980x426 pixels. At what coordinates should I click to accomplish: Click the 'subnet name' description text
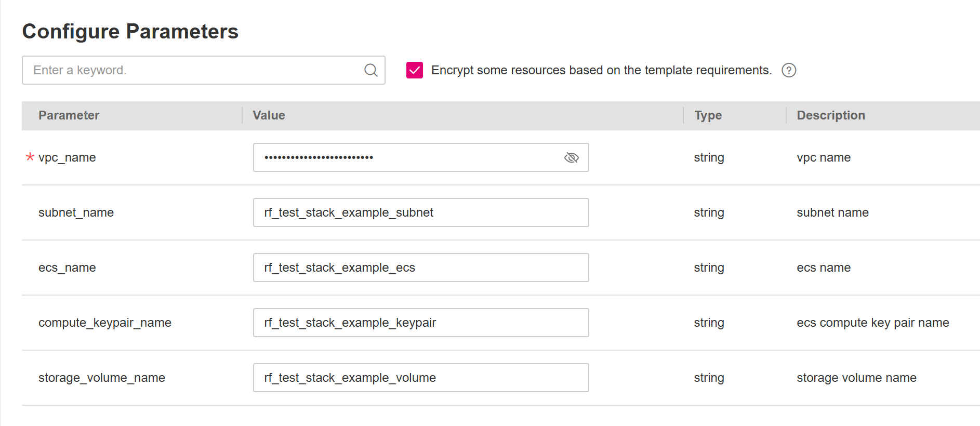coord(832,212)
